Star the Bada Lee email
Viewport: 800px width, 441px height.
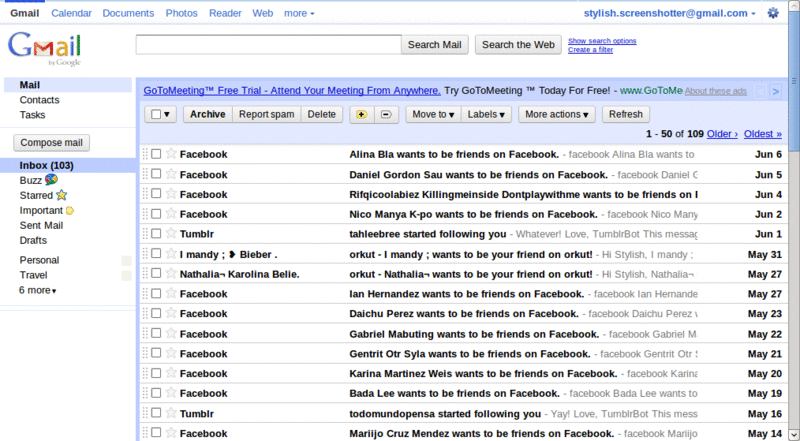click(x=171, y=393)
